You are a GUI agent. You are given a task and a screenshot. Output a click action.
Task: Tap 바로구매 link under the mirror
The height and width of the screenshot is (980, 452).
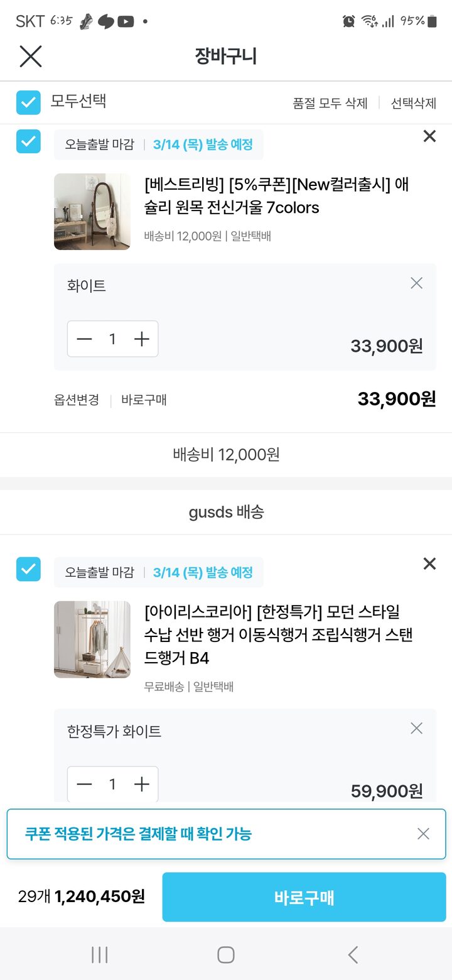click(x=144, y=400)
